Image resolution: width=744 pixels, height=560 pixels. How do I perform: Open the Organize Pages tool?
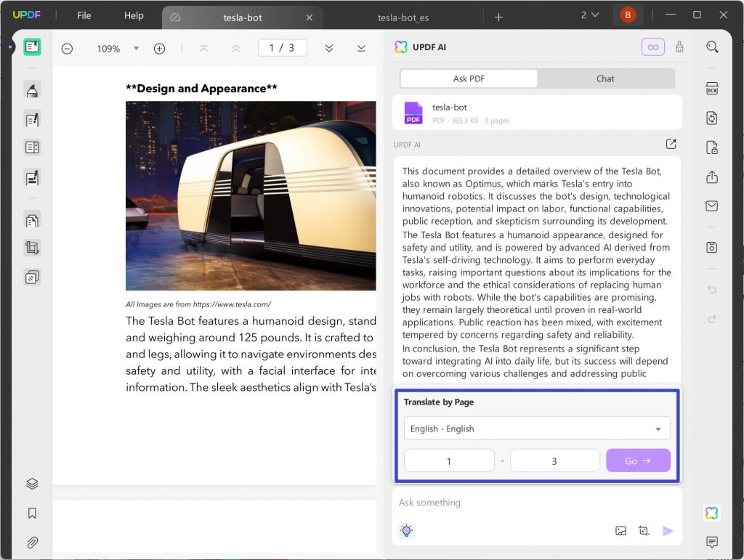pyautogui.click(x=31, y=219)
